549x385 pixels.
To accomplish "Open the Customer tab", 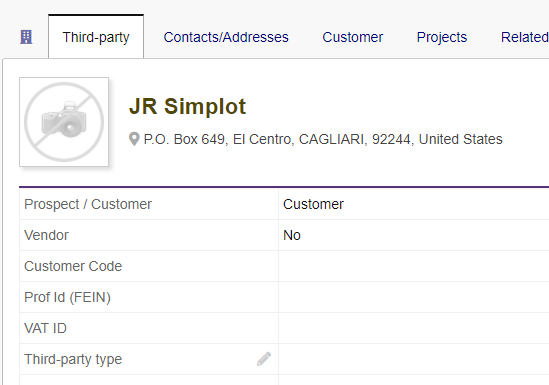I will (x=353, y=37).
